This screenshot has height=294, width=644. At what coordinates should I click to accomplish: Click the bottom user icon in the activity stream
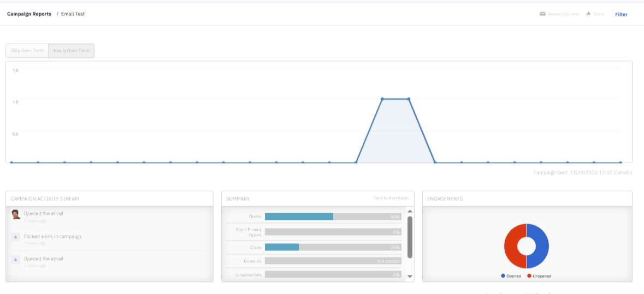pyautogui.click(x=16, y=260)
